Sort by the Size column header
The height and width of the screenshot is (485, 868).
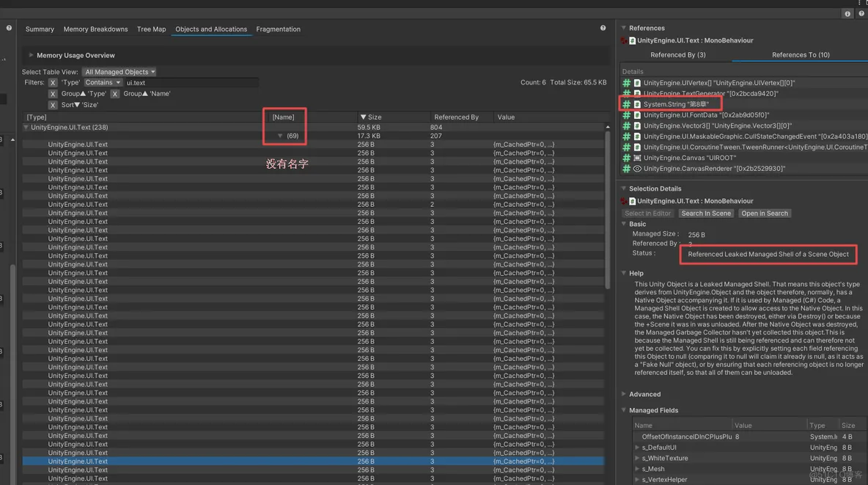393,117
